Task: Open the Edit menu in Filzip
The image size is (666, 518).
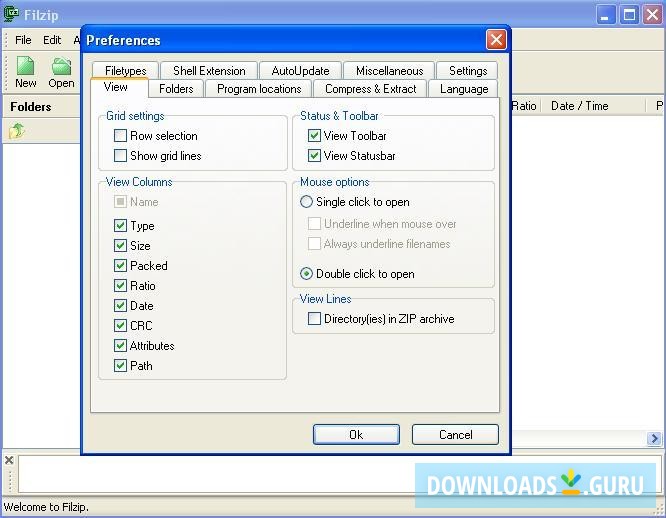Action: coord(52,40)
